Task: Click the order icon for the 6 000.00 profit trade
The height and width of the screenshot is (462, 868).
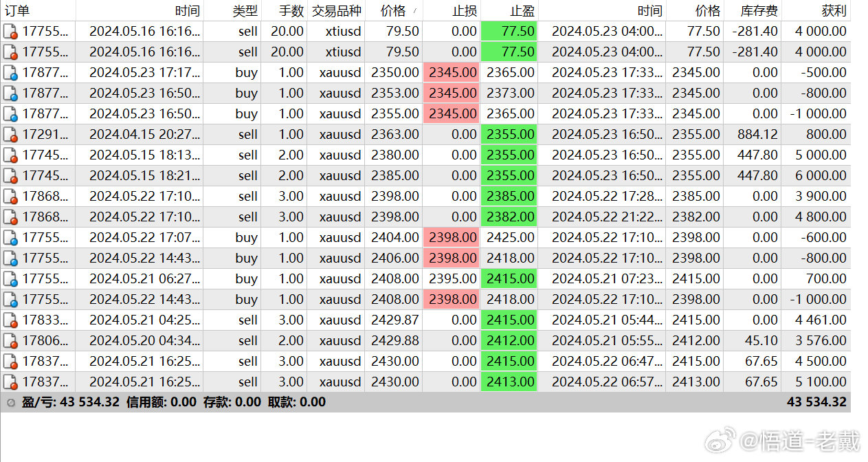Action: coord(10,176)
